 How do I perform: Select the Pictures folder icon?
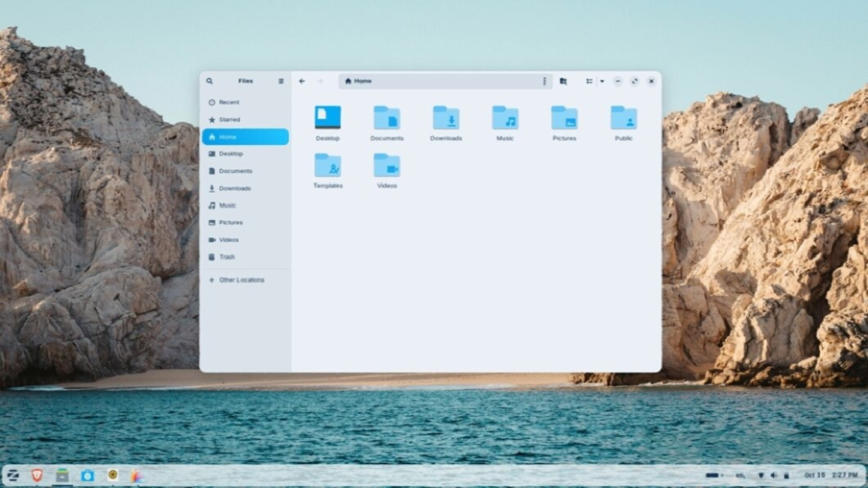coord(564,119)
